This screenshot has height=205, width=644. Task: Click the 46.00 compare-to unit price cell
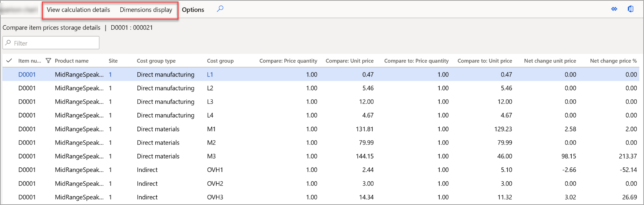pyautogui.click(x=505, y=156)
